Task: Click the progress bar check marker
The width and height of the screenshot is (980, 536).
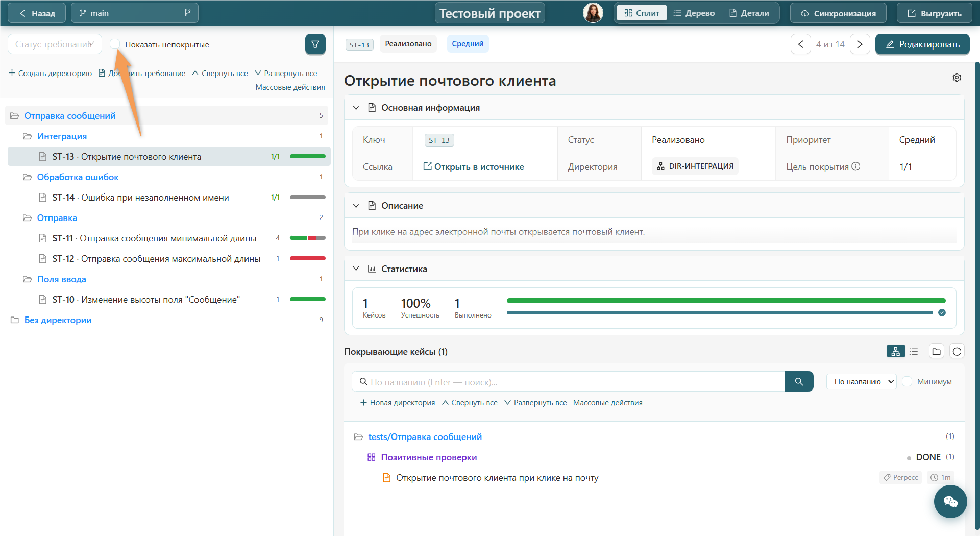Action: [x=942, y=312]
